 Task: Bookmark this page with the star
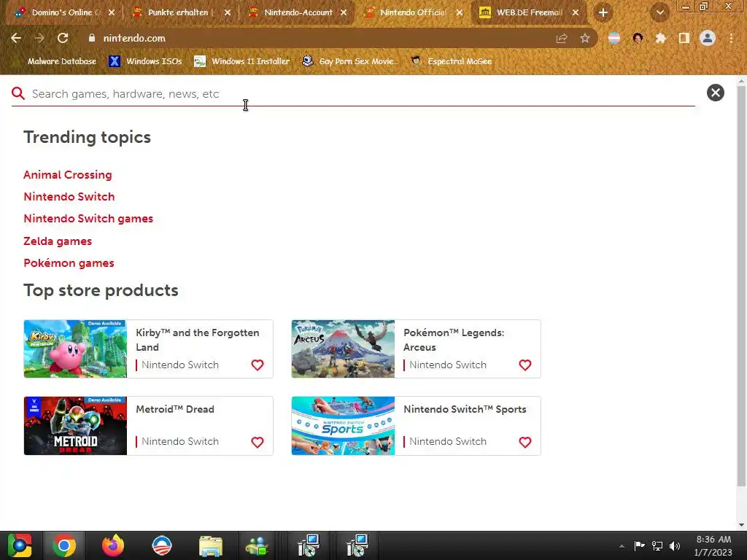tap(585, 38)
